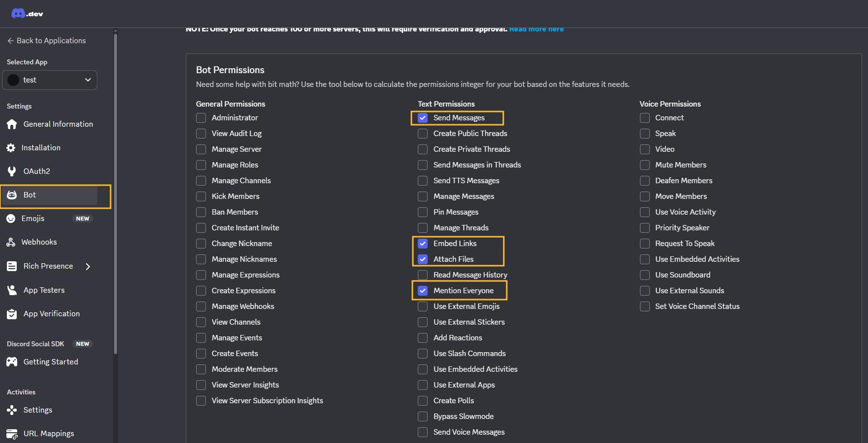Click the OAuth2 wrench icon
Viewport: 868px width, 443px height.
pyautogui.click(x=12, y=171)
